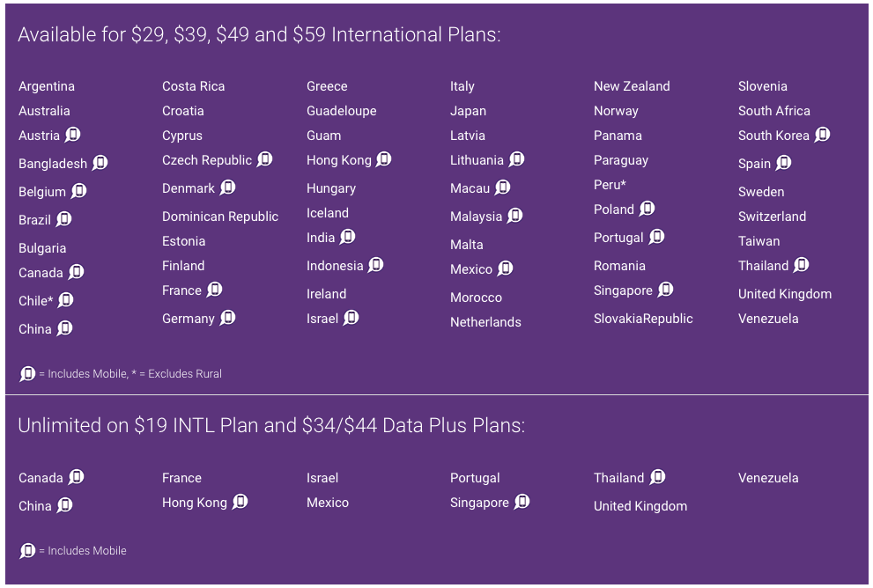Click the Unlimited on $19 INTL Plan heading
Viewport: 873px width, 588px height.
[x=271, y=425]
